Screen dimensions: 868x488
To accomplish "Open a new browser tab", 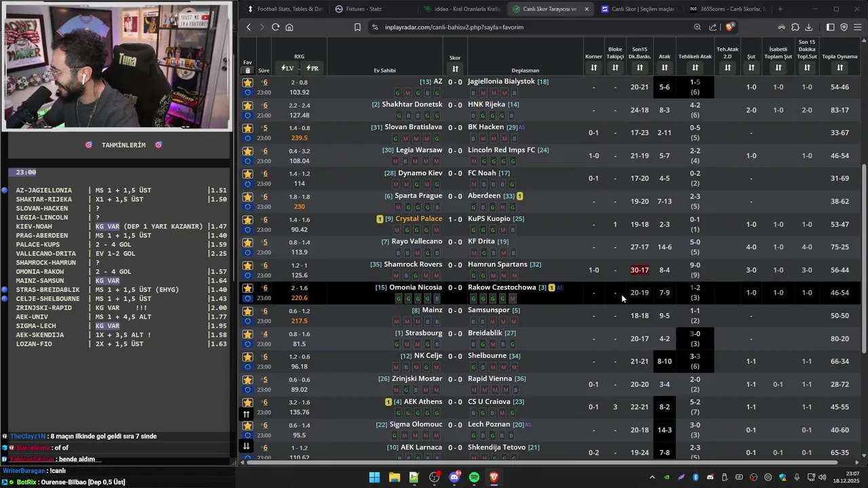I will pos(780,9).
